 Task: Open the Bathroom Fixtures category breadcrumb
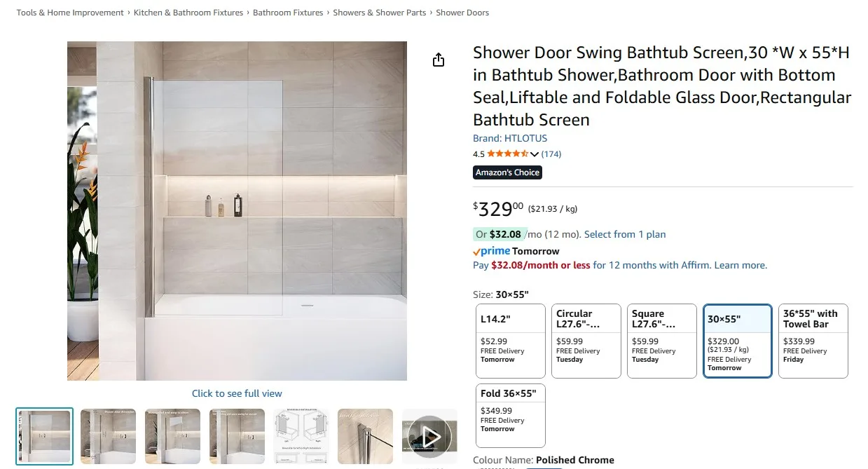click(x=288, y=12)
